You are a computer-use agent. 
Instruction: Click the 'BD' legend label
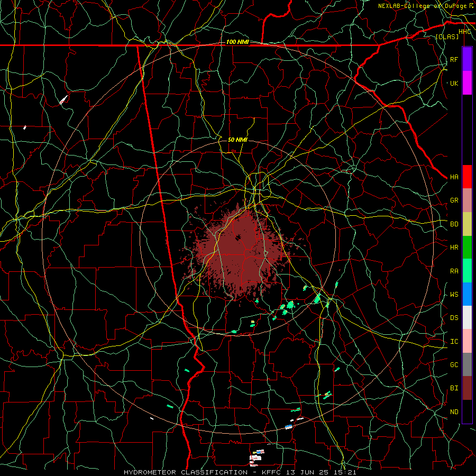(x=454, y=224)
